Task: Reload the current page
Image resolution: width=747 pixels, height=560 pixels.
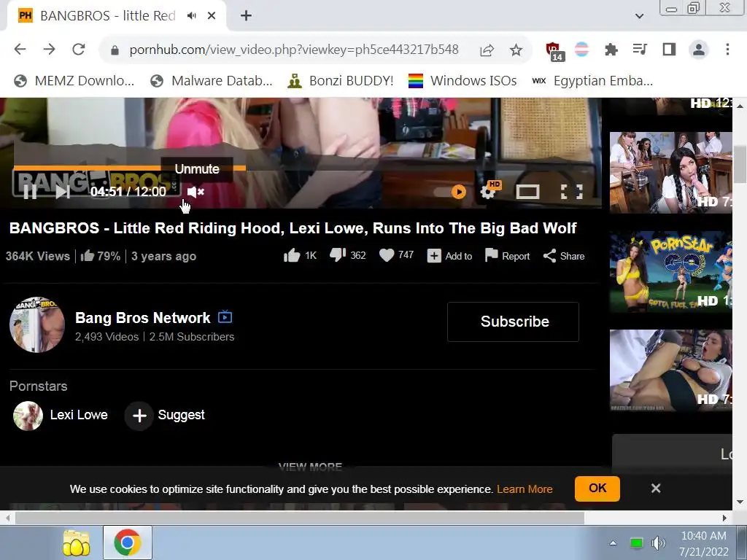Action: pyautogui.click(x=79, y=49)
